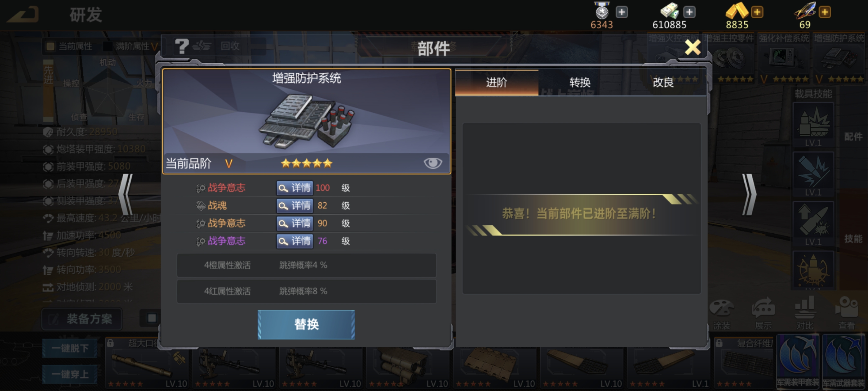
Task: Click the question mark help icon
Action: click(x=182, y=46)
